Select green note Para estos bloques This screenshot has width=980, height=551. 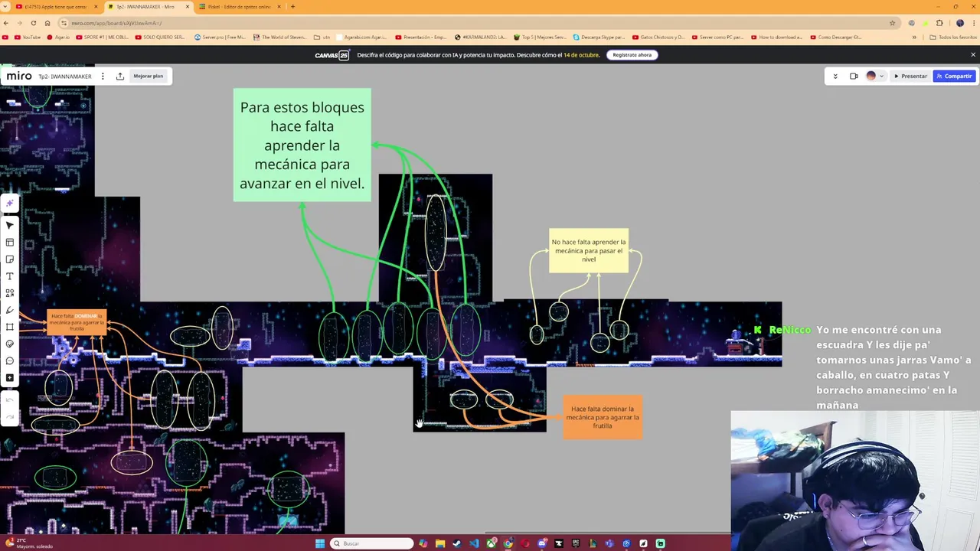coord(302,145)
